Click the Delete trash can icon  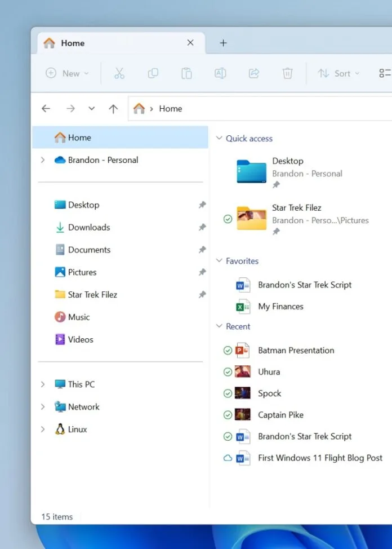(287, 73)
